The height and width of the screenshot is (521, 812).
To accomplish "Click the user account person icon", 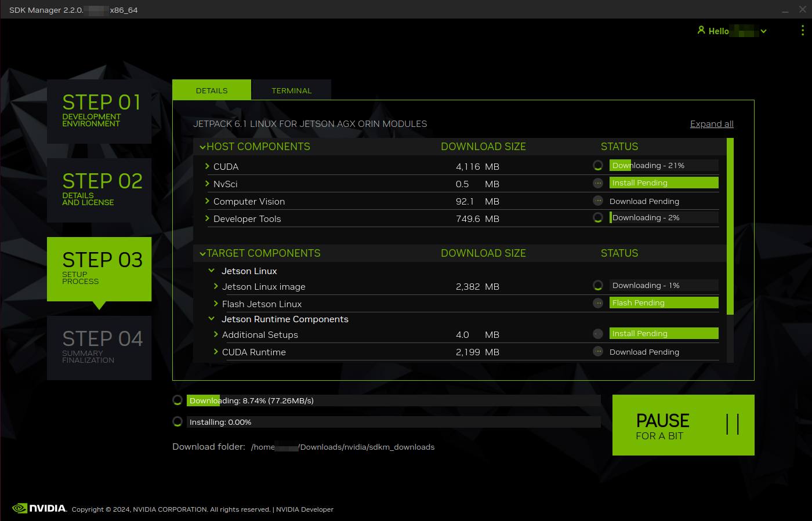I will 701,30.
